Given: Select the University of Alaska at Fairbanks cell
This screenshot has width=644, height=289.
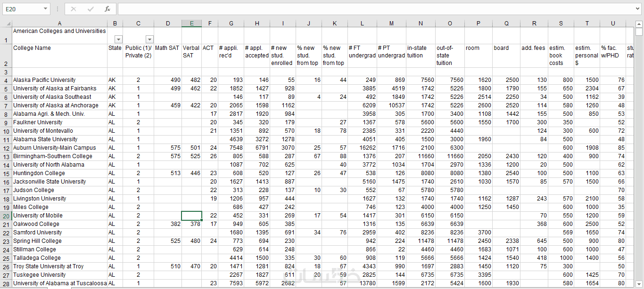Looking at the screenshot, I should click(59, 88).
